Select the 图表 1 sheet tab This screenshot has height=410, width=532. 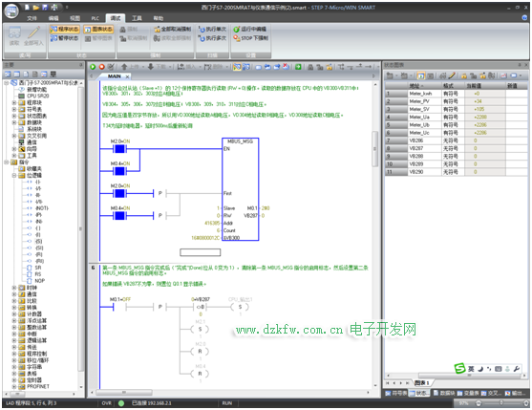click(x=422, y=383)
